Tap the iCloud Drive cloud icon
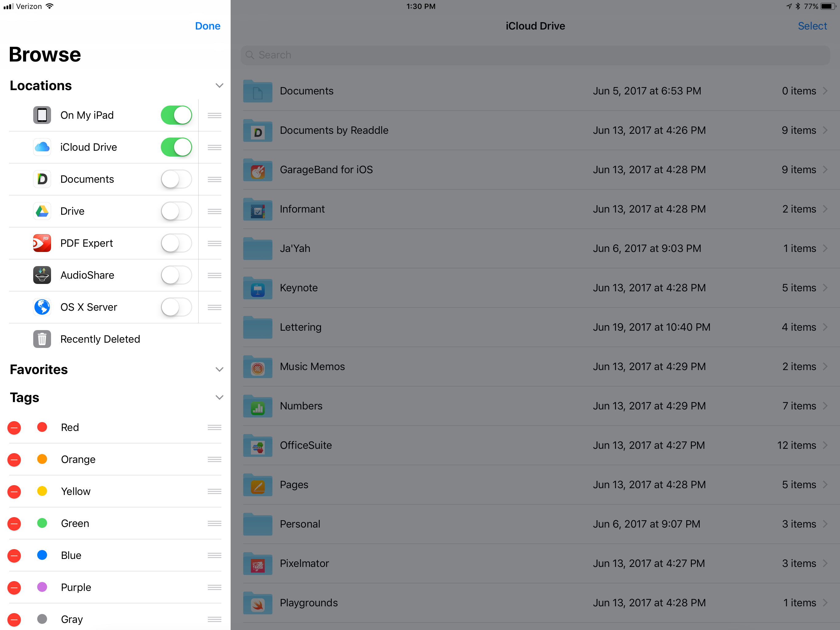 click(42, 147)
